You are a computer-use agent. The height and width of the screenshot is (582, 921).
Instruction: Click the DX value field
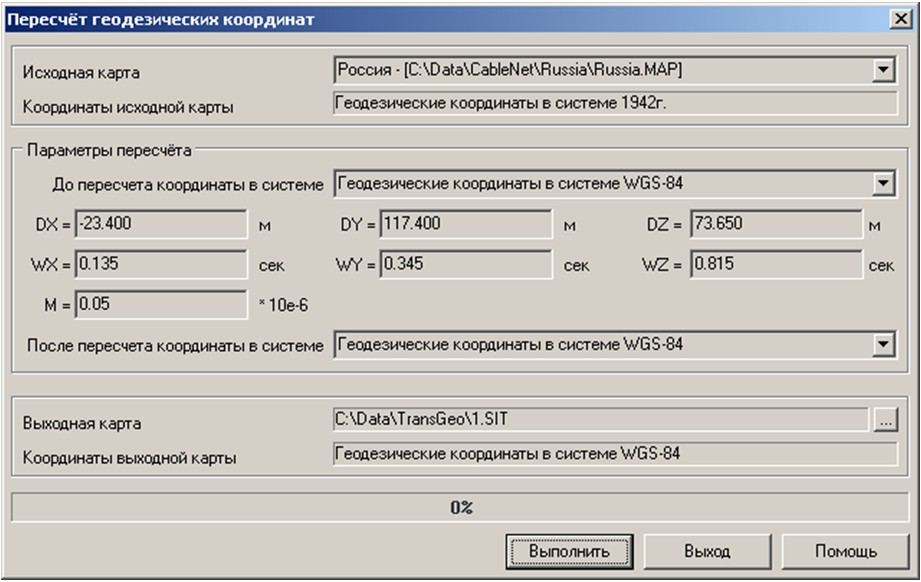pos(162,225)
